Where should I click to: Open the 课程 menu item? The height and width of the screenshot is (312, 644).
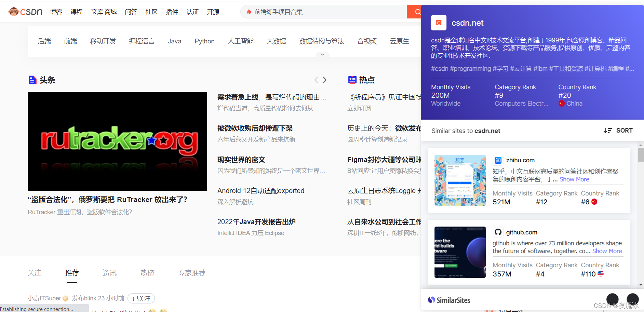point(77,12)
